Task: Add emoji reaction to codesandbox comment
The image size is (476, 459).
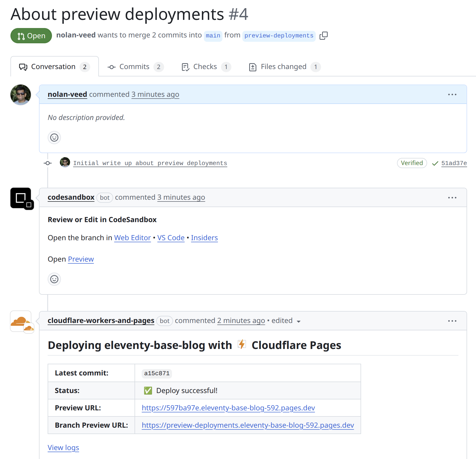Action: pos(54,279)
